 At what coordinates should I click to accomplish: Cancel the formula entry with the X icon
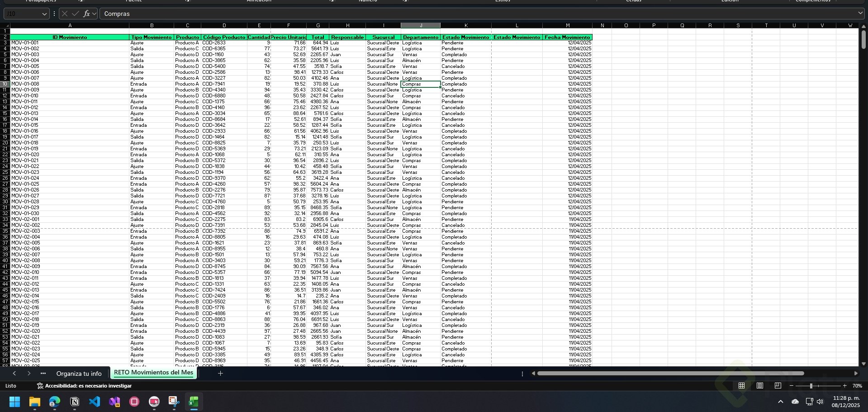pos(65,14)
